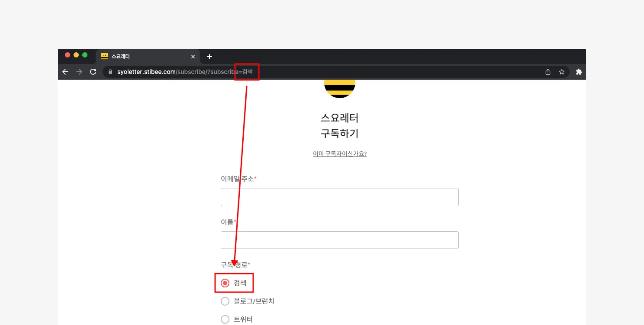This screenshot has width=644, height=325.
Task: Pick the 트위터 radio option
Action: click(x=225, y=319)
